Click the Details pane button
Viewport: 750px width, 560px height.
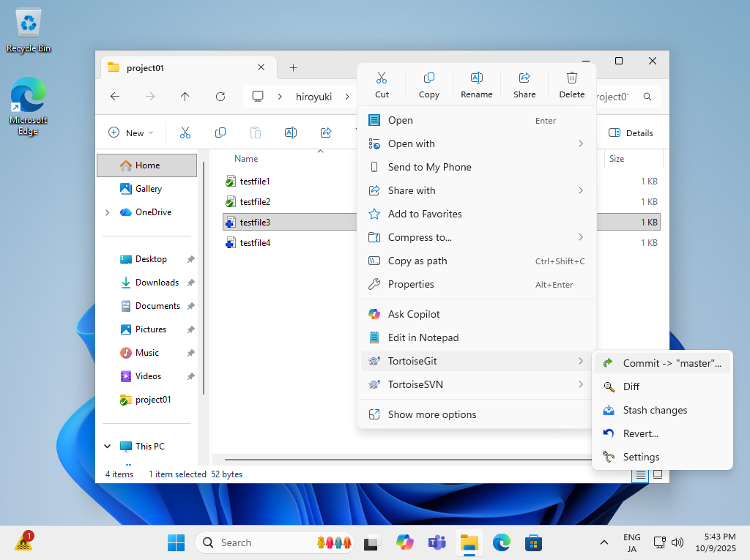click(x=631, y=132)
